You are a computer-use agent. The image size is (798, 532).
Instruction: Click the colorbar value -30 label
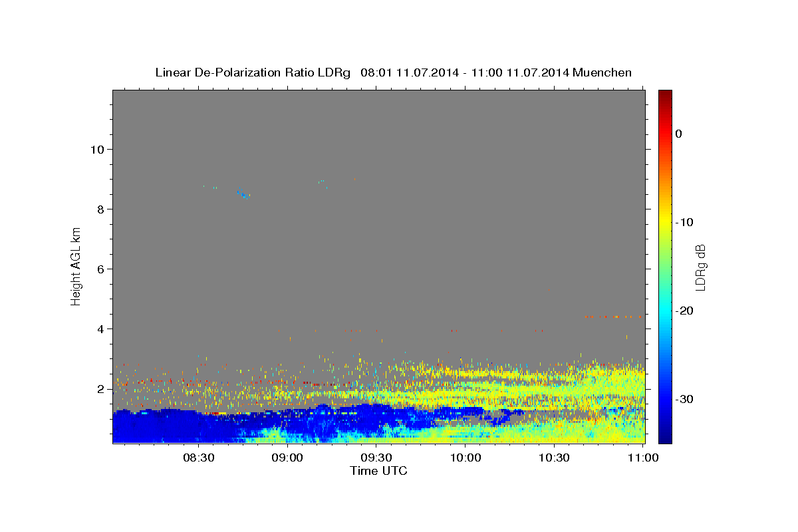(686, 399)
